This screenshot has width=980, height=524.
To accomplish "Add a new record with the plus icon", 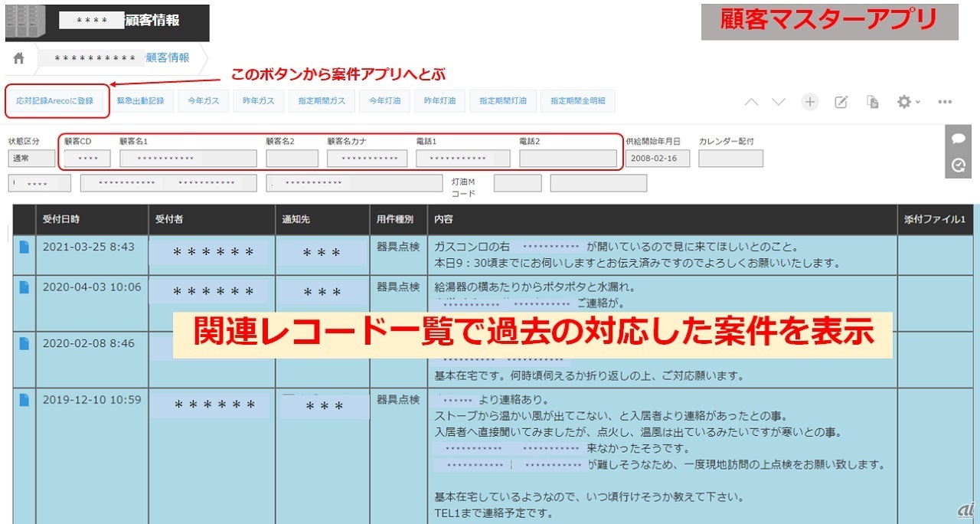I will [810, 102].
